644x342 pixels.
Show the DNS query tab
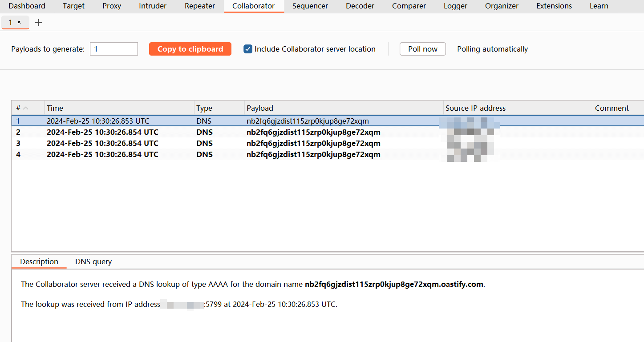pos(93,262)
